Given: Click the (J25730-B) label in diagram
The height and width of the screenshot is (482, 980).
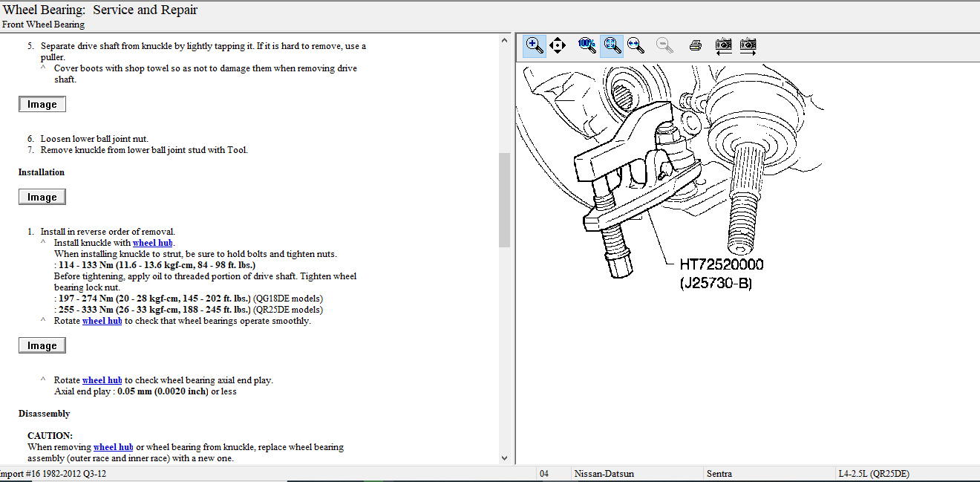Looking at the screenshot, I should (x=716, y=283).
